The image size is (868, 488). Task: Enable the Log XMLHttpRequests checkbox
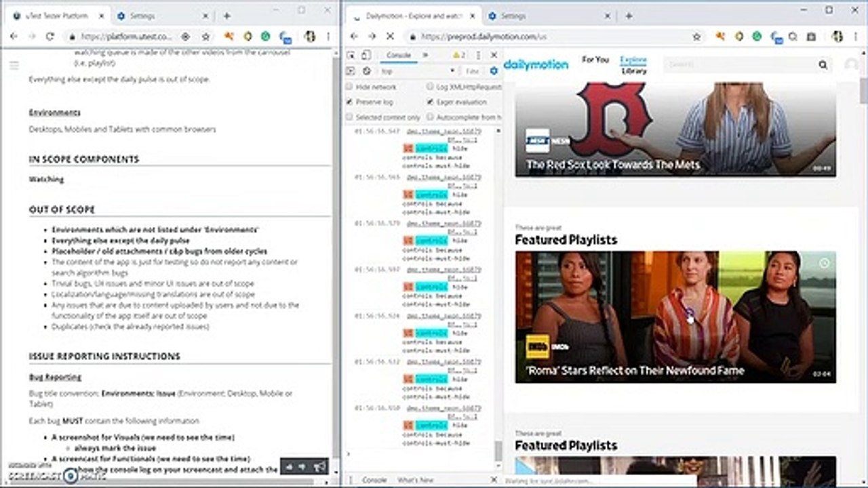click(431, 87)
